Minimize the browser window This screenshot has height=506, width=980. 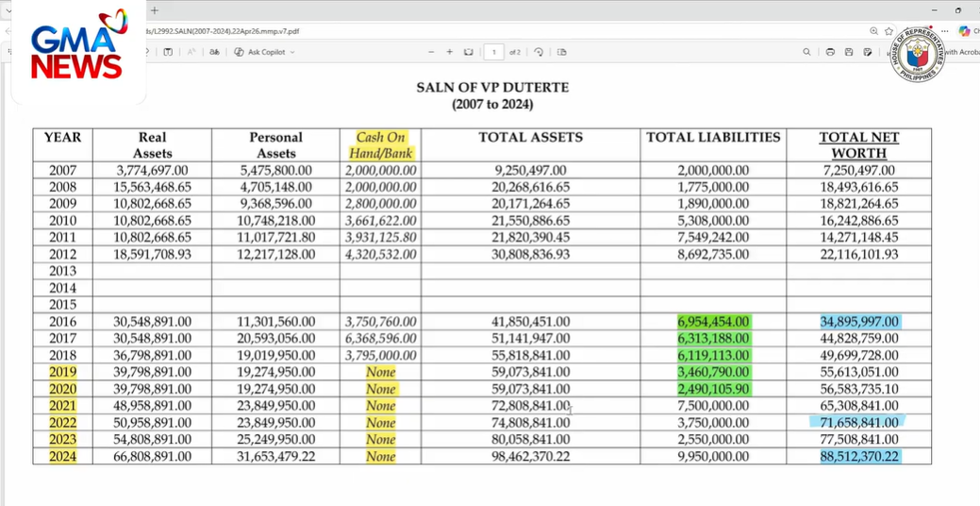[x=935, y=10]
